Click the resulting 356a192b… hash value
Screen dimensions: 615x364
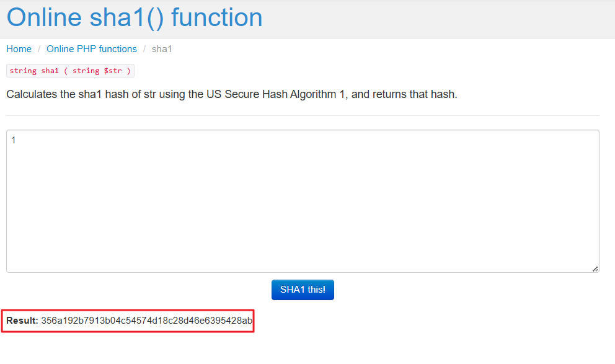(x=146, y=321)
